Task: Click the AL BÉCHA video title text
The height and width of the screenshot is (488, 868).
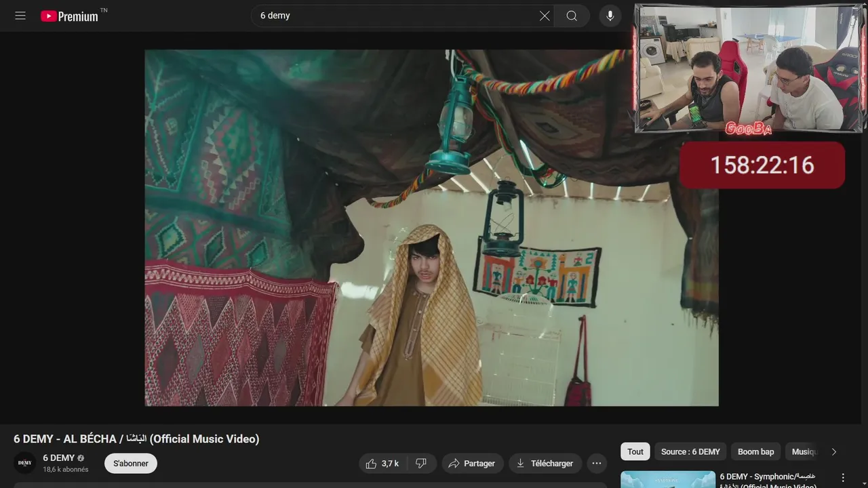Action: point(136,439)
